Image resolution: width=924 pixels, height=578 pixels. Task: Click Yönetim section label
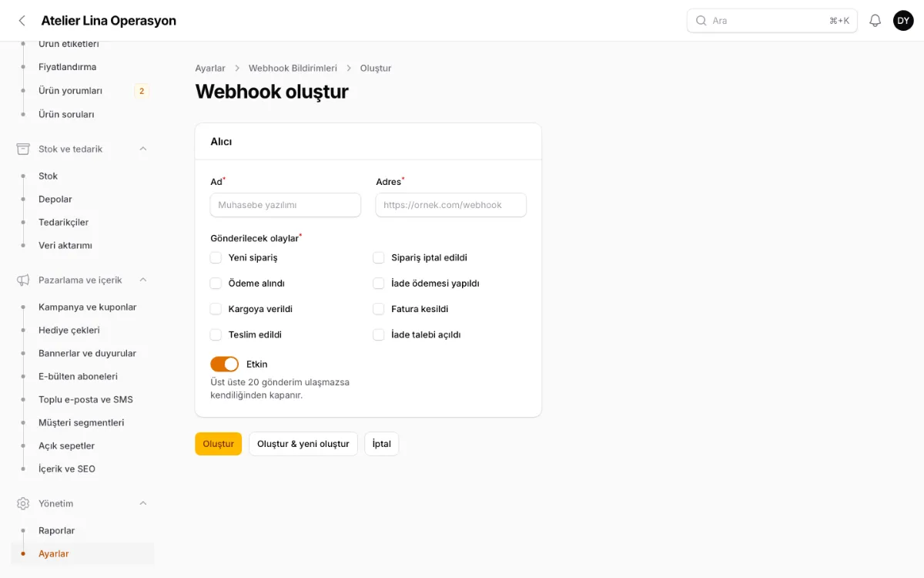tap(56, 503)
